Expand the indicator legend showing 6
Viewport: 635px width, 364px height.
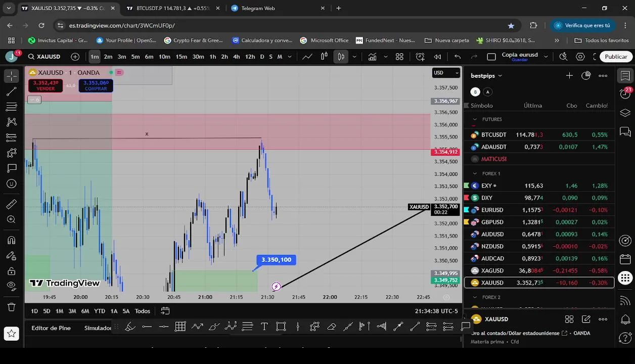pos(34,100)
